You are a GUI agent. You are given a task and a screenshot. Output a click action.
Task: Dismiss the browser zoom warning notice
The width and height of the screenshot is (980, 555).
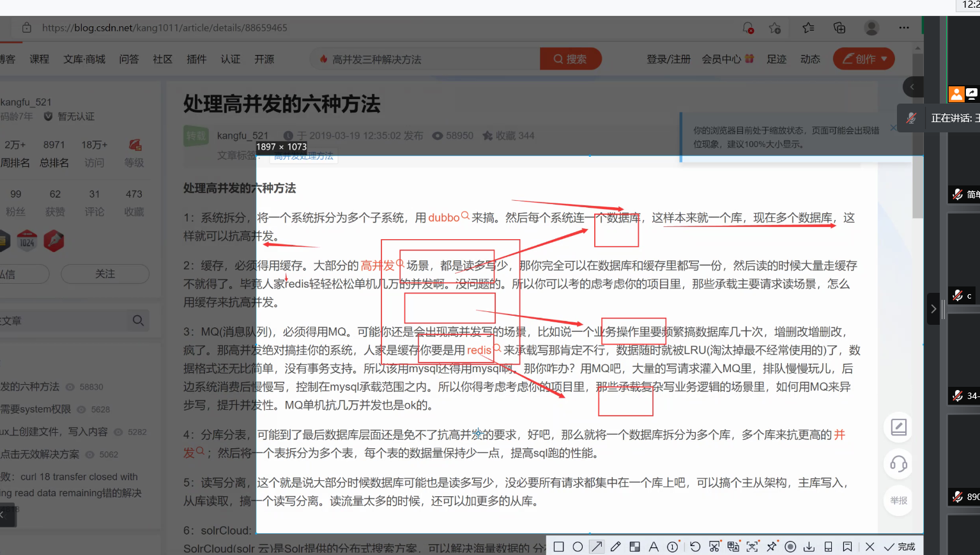(893, 128)
